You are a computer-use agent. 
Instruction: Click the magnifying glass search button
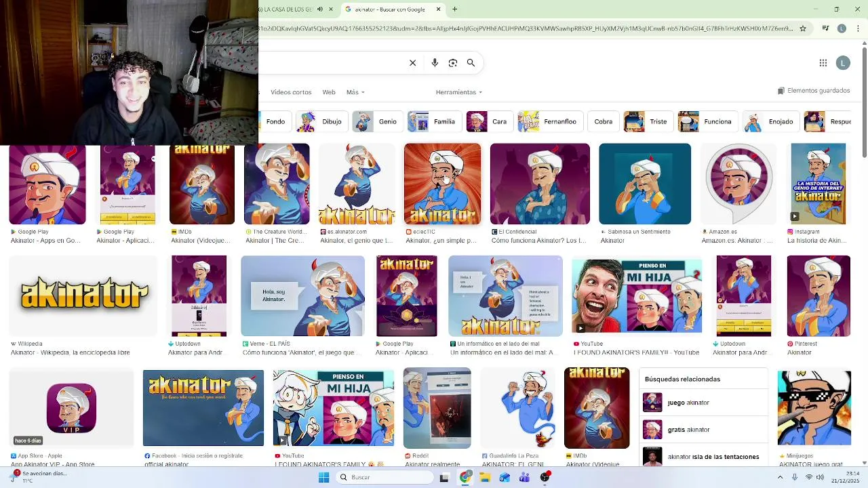[471, 63]
